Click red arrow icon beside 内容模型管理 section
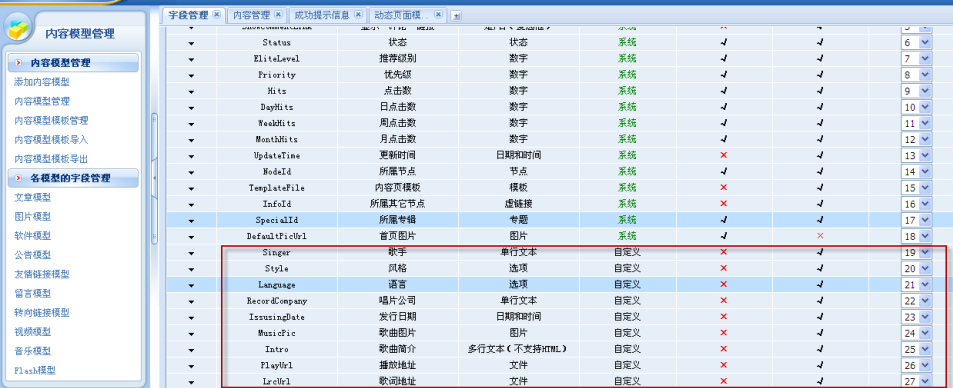This screenshot has width=953, height=388. point(19,63)
